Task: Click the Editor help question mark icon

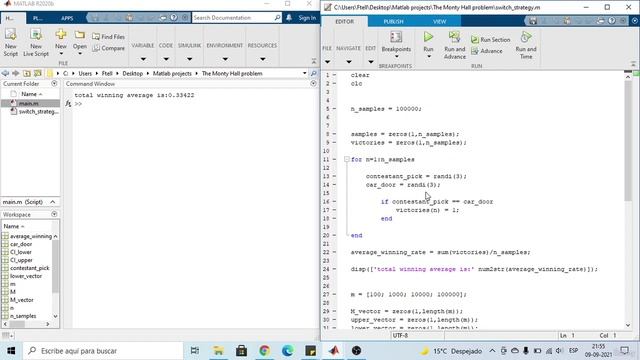Action: pos(611,21)
